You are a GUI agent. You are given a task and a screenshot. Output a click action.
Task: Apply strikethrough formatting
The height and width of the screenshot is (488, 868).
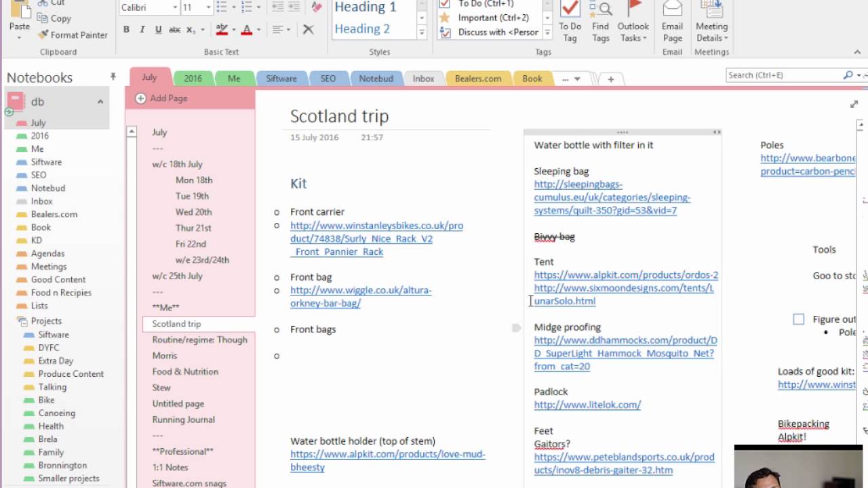[x=174, y=30]
